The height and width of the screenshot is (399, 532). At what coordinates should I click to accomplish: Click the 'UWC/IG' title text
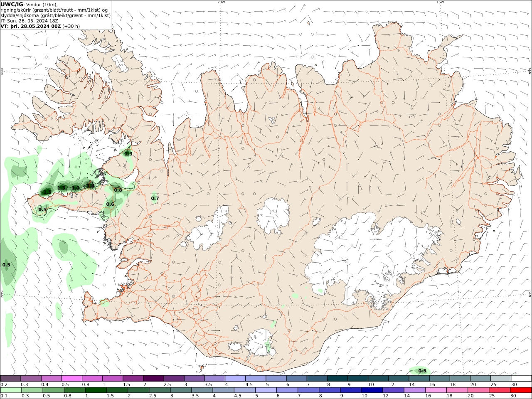[12, 4]
